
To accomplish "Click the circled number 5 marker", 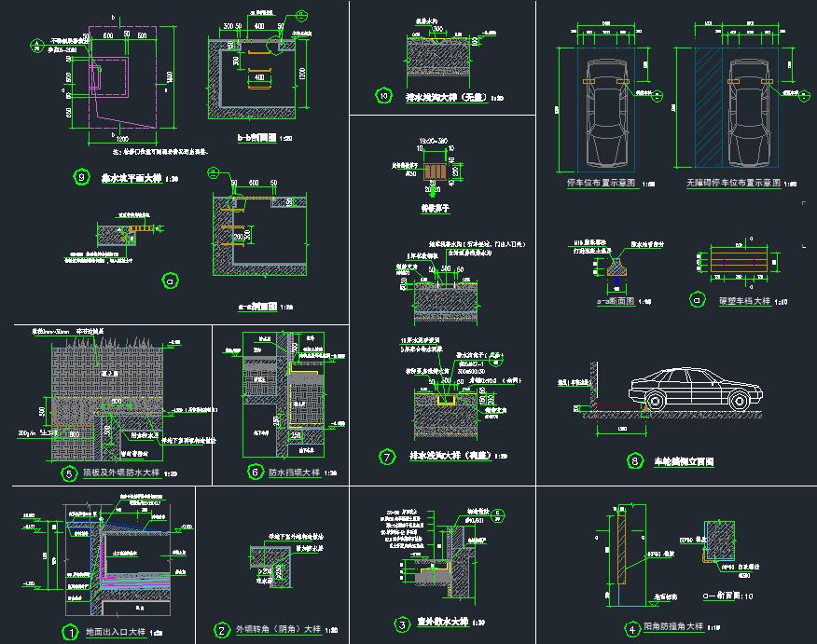I will [68, 473].
